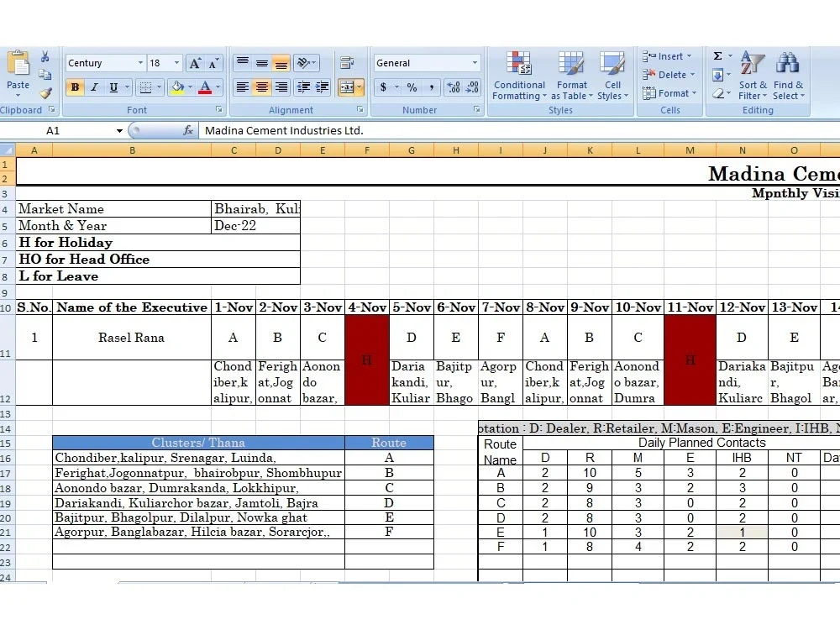Open Format as Table gallery
The width and height of the screenshot is (840, 630).
pyautogui.click(x=571, y=76)
